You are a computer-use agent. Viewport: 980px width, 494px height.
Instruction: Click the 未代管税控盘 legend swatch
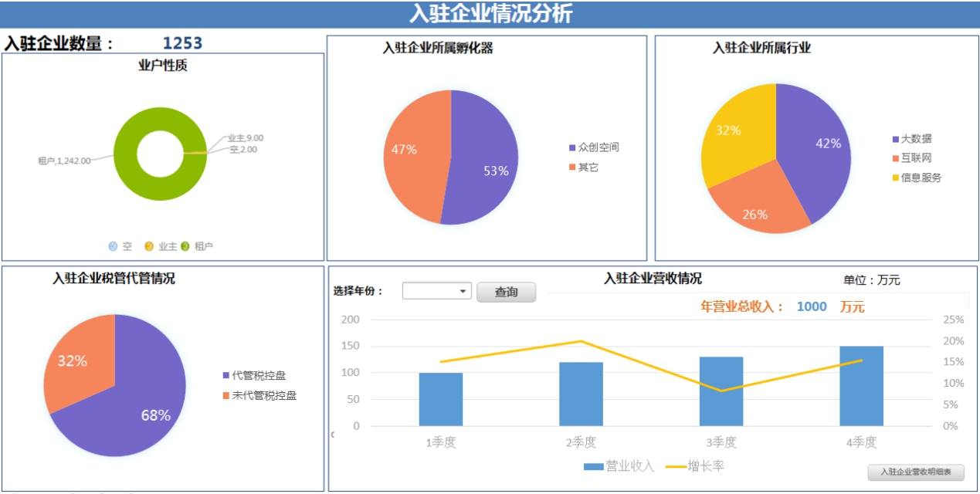coord(226,396)
